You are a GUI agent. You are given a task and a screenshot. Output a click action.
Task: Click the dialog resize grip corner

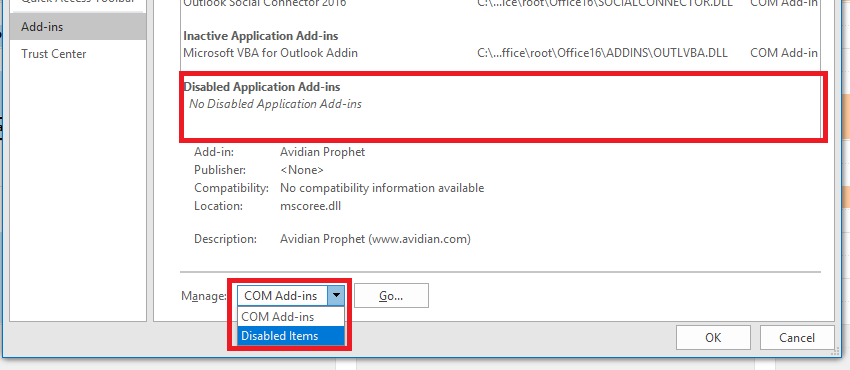pyautogui.click(x=834, y=352)
